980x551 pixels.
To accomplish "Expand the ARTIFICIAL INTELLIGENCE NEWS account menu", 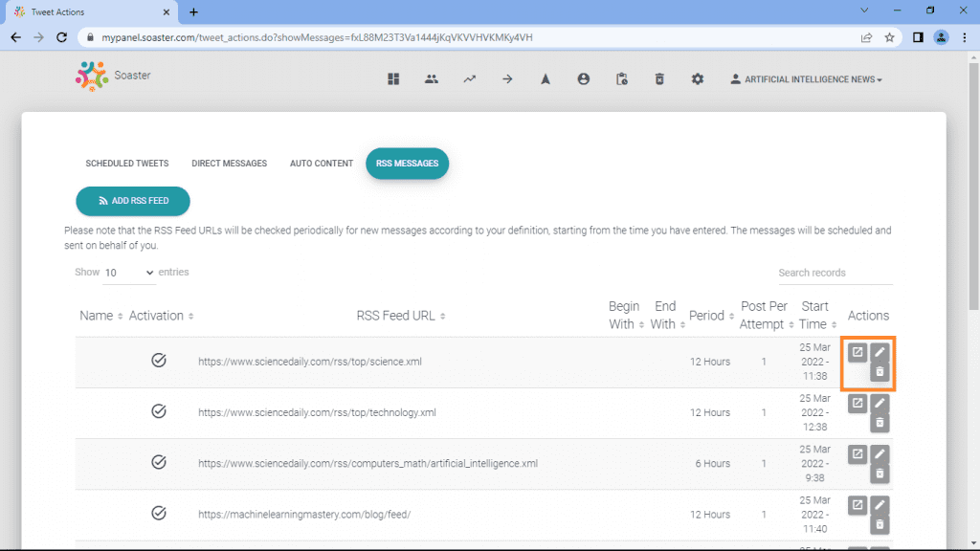I will pos(806,79).
